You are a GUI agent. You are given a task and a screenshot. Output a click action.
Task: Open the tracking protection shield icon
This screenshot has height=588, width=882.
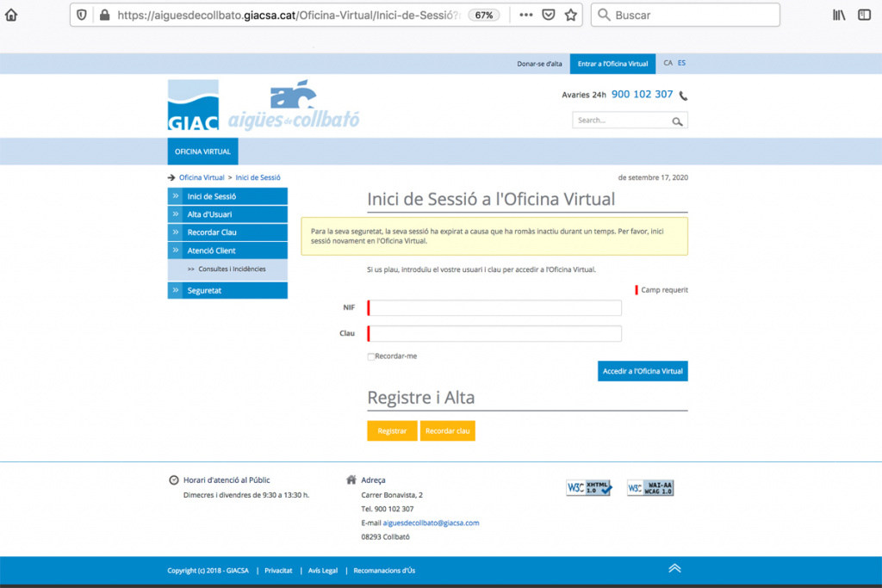(x=82, y=15)
